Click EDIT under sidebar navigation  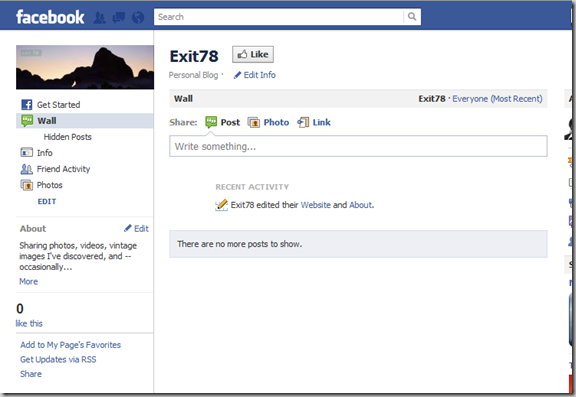click(x=47, y=202)
